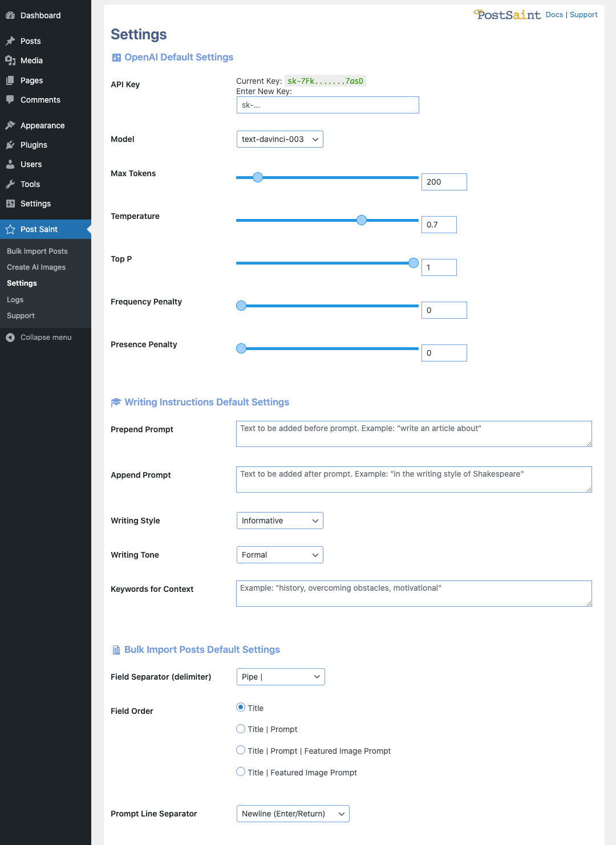The width and height of the screenshot is (616, 845).
Task: Click the Prepend Prompt text area
Action: [414, 434]
